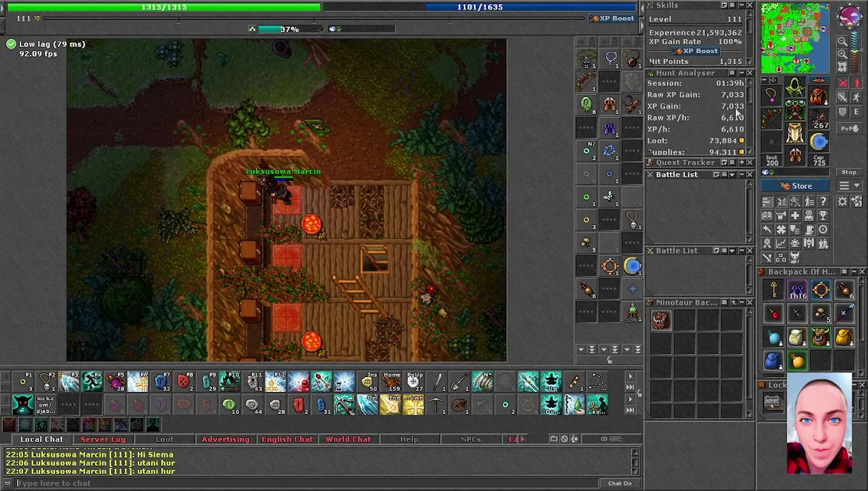This screenshot has width=868, height=491.
Task: Use the Ins hotkey slot showing 50
Action: (x=368, y=382)
